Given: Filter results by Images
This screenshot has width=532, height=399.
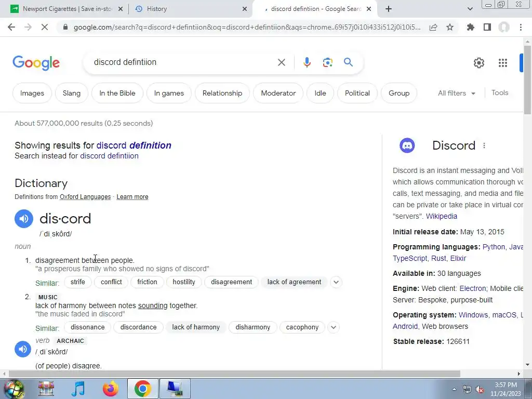Looking at the screenshot, I should coord(32,94).
